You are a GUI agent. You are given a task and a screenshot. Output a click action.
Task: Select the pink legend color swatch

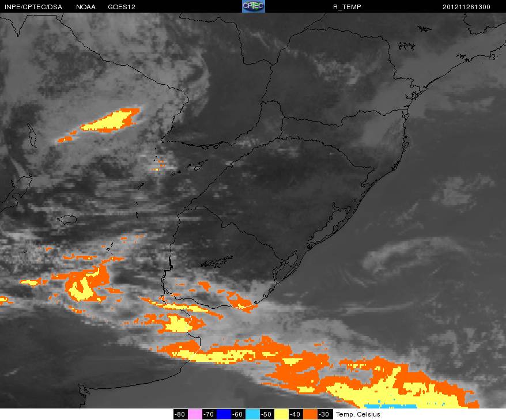tap(195, 414)
